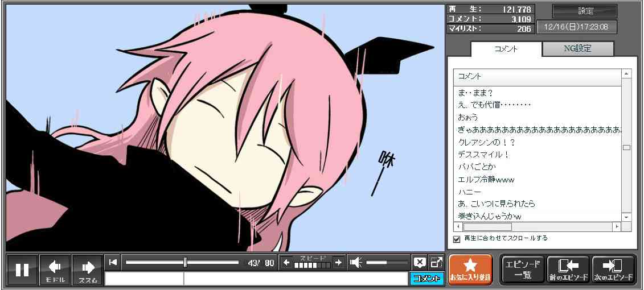
Task: Select the コメント tab
Action: coord(506,49)
